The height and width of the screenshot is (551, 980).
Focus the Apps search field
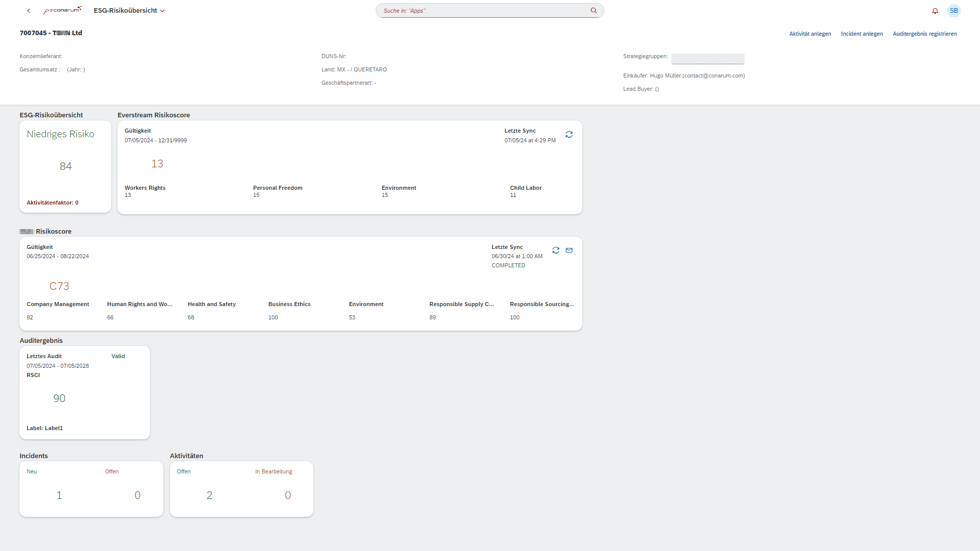tap(482, 11)
